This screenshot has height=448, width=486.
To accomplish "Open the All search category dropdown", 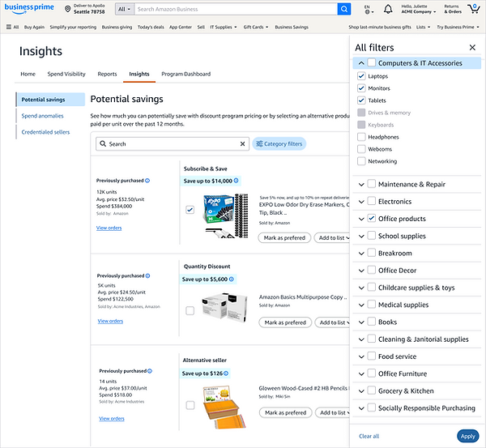I will click(125, 9).
